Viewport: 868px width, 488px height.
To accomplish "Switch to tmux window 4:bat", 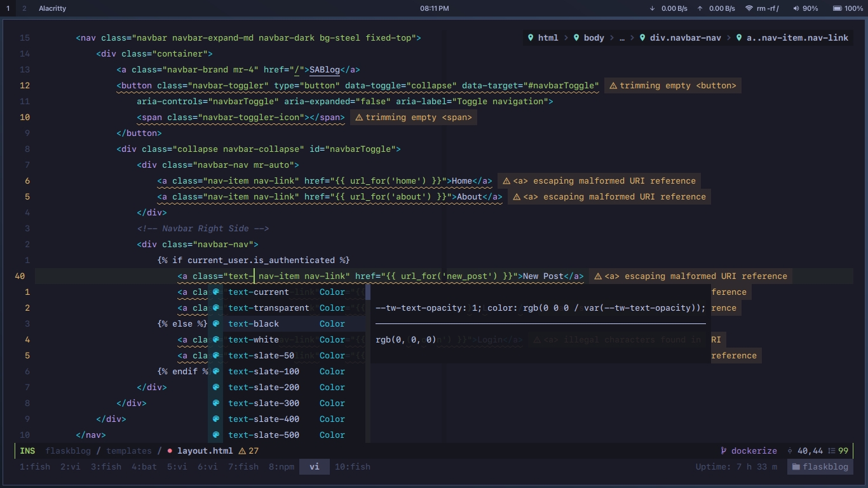I will point(144,466).
